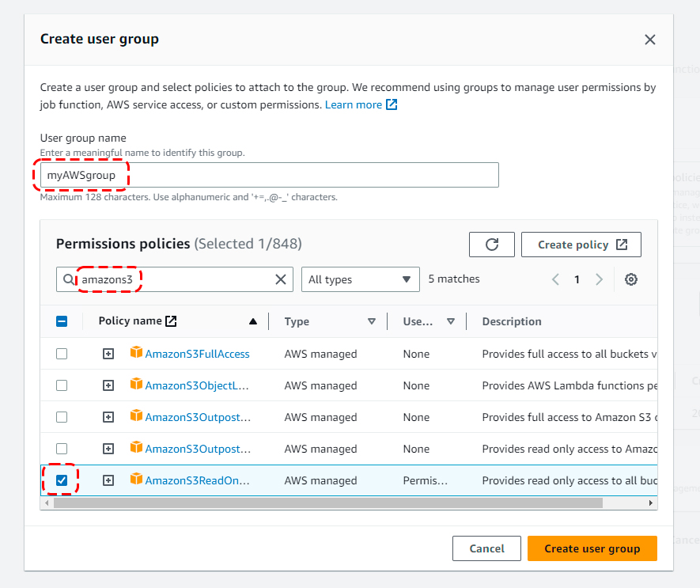Click the Policy name external link icon
700x588 pixels.
point(171,321)
